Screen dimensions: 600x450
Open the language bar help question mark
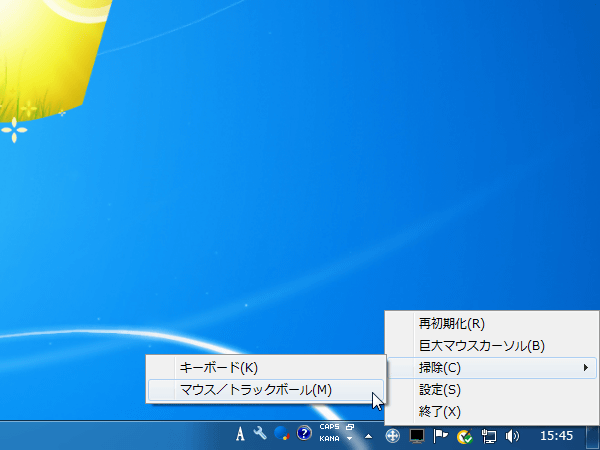(x=304, y=435)
